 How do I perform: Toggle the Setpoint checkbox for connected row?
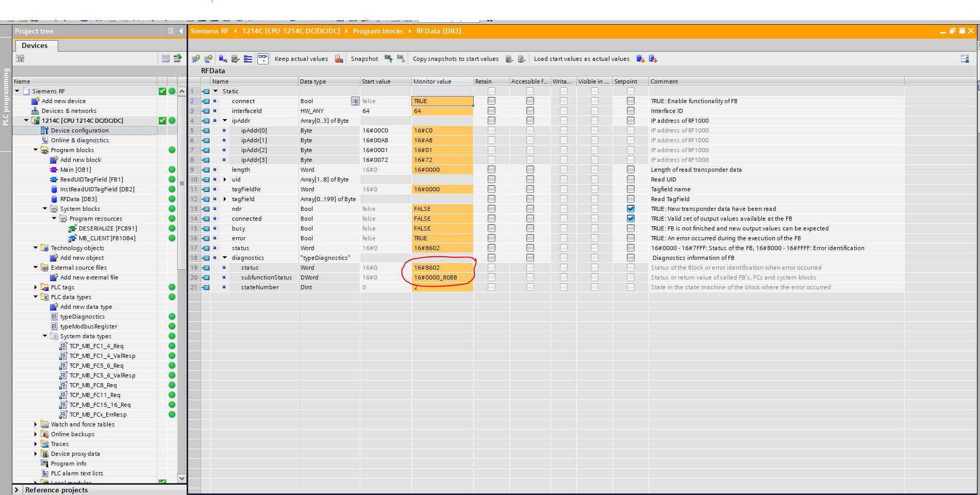(630, 219)
